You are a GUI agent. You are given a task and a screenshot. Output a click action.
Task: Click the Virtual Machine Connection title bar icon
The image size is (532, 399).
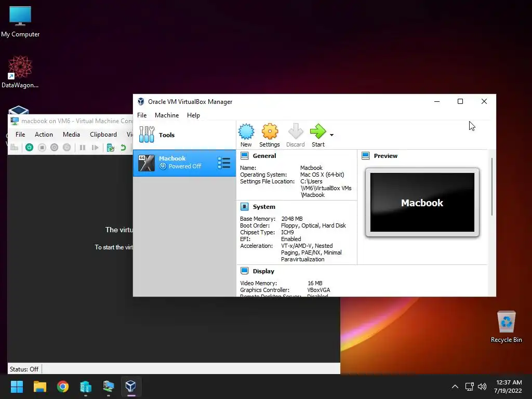(x=15, y=121)
